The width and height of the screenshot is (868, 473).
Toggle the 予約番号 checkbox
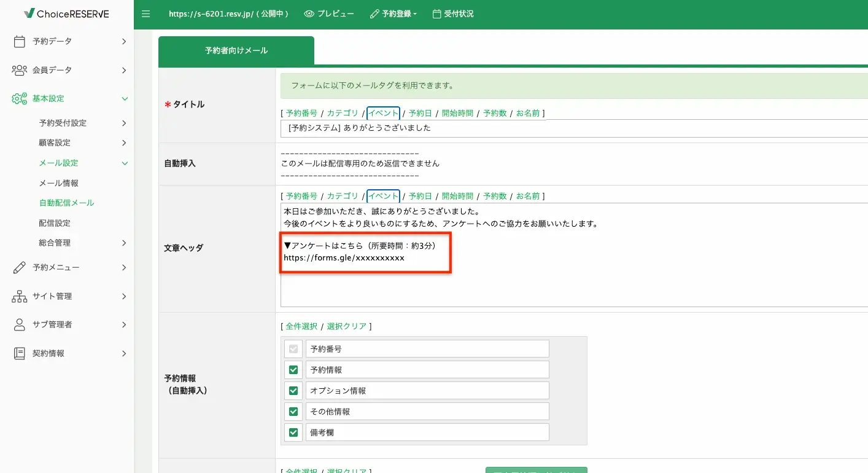[x=293, y=349]
